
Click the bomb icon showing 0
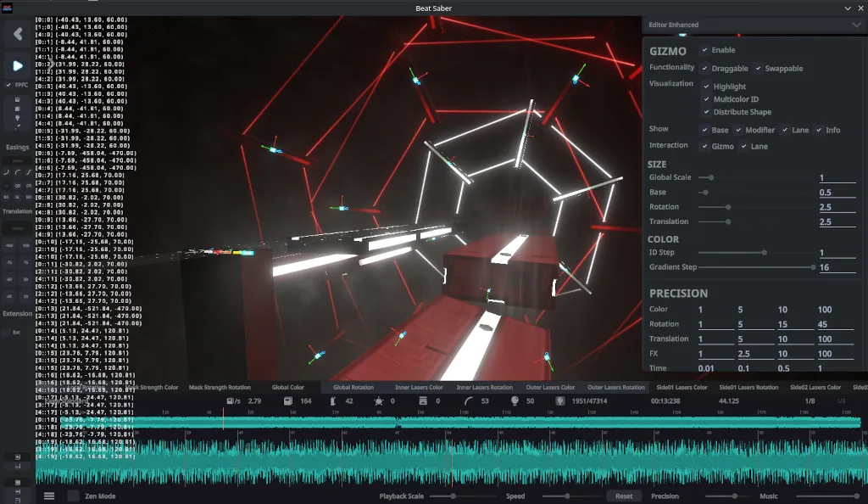[x=379, y=401]
